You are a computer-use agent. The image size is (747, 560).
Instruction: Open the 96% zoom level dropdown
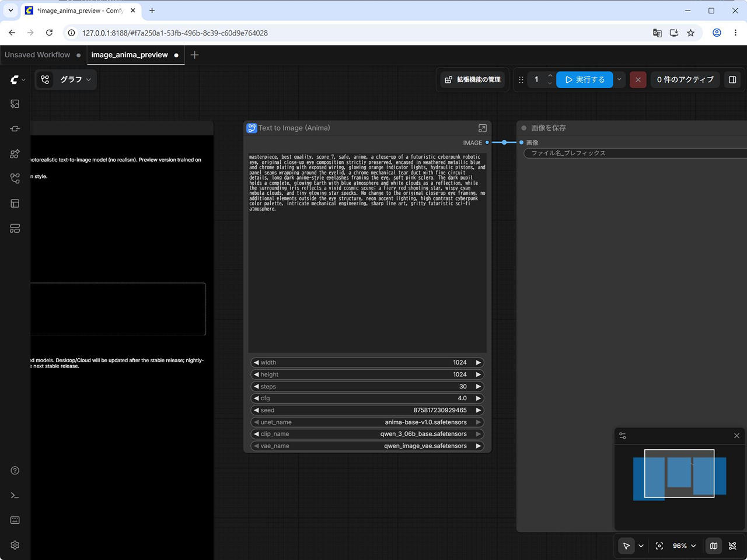[x=684, y=546]
